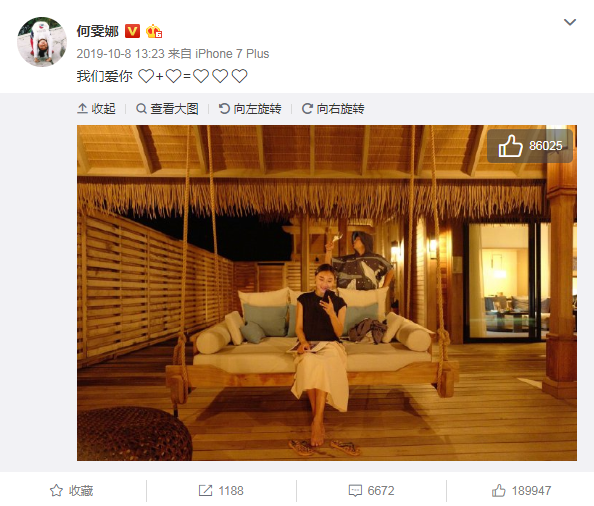Screen dimensions: 594x506
Task: Click the orange V verified badge
Action: (x=133, y=31)
